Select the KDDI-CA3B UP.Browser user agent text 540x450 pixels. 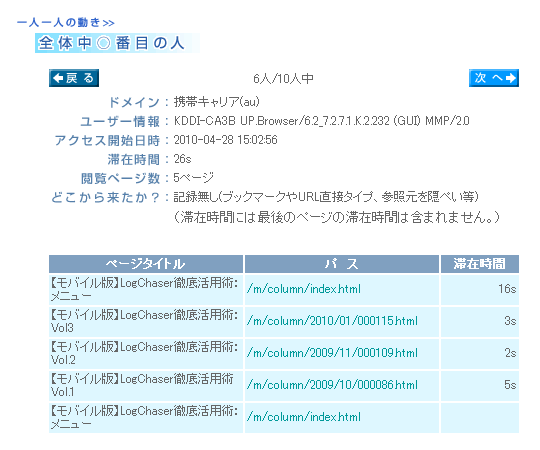click(x=321, y=121)
